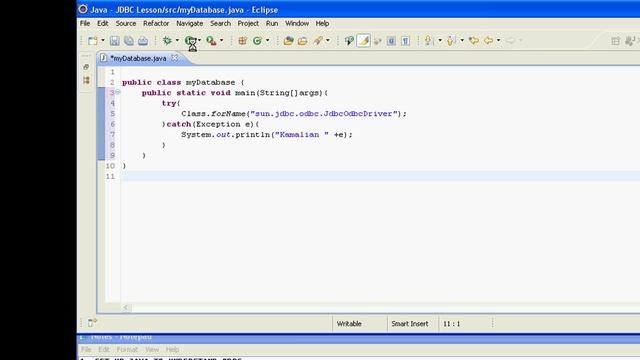Viewport: 640px width, 360px height.
Task: Expand the Search dropdown arrow
Action: pos(327,40)
